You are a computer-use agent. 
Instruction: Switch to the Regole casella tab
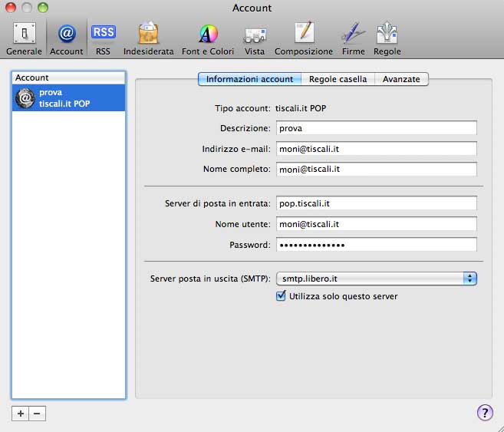click(x=338, y=79)
